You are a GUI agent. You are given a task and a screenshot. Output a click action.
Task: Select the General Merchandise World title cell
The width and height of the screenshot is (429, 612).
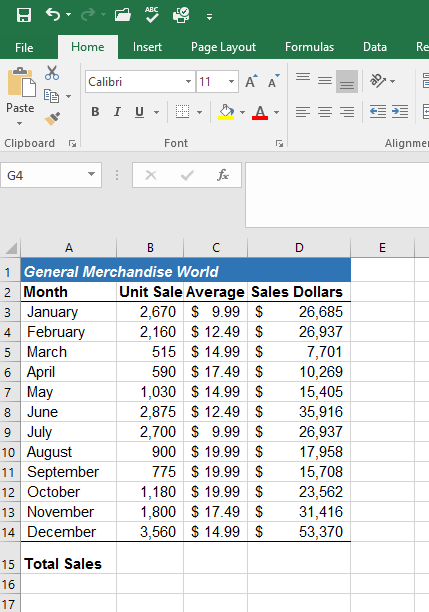tap(186, 271)
